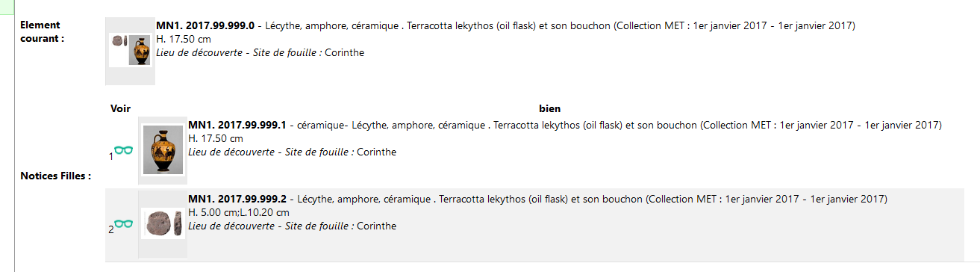
Task: Select the MN1. 2017.99.999.1 inventory number
Action: tap(237, 125)
